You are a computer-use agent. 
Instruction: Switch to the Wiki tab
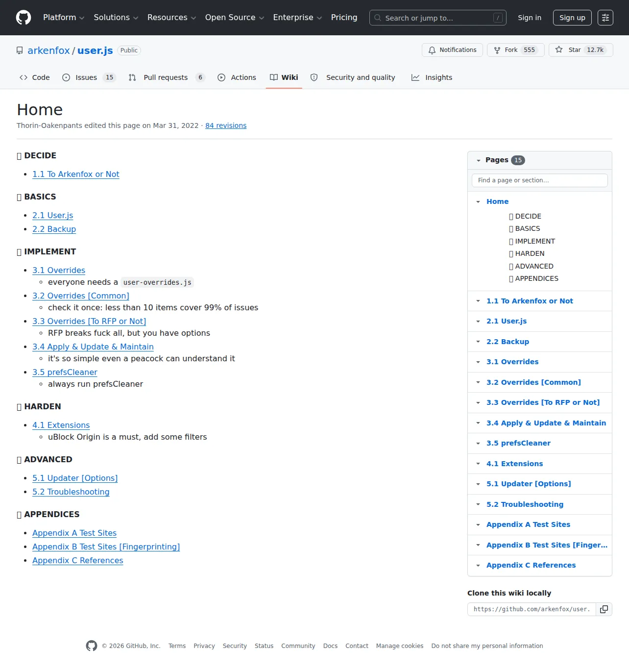point(284,77)
